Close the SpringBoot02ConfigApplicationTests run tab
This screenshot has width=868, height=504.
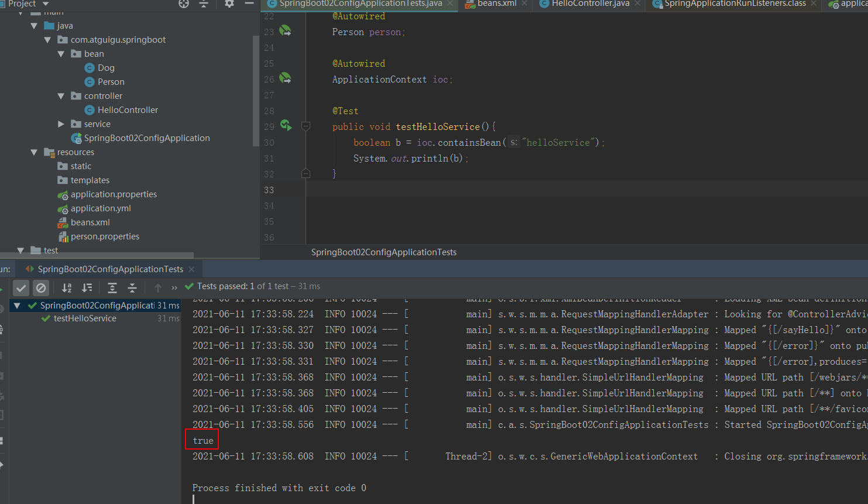191,269
